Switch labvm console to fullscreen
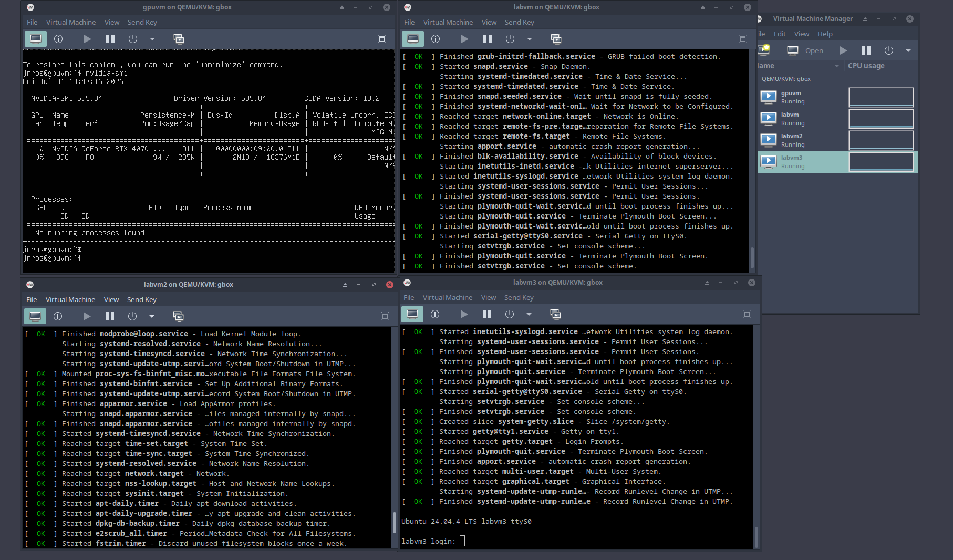953x560 pixels. tap(743, 39)
